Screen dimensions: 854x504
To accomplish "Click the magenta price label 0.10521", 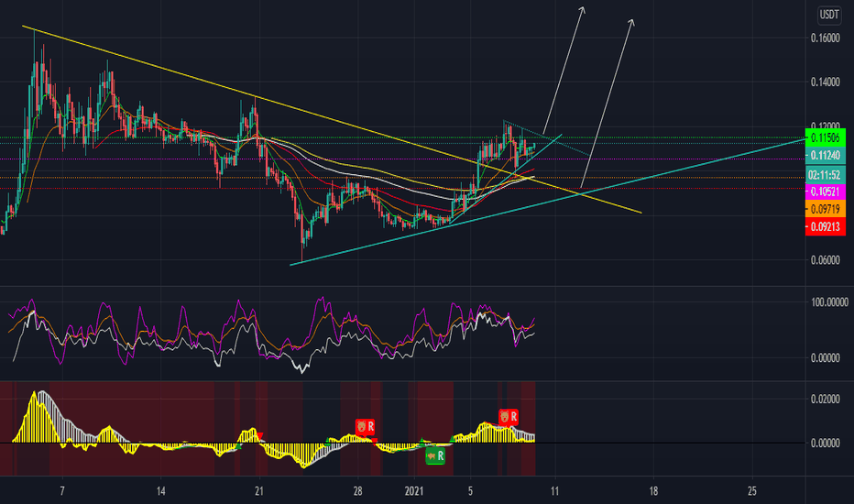I will [825, 192].
